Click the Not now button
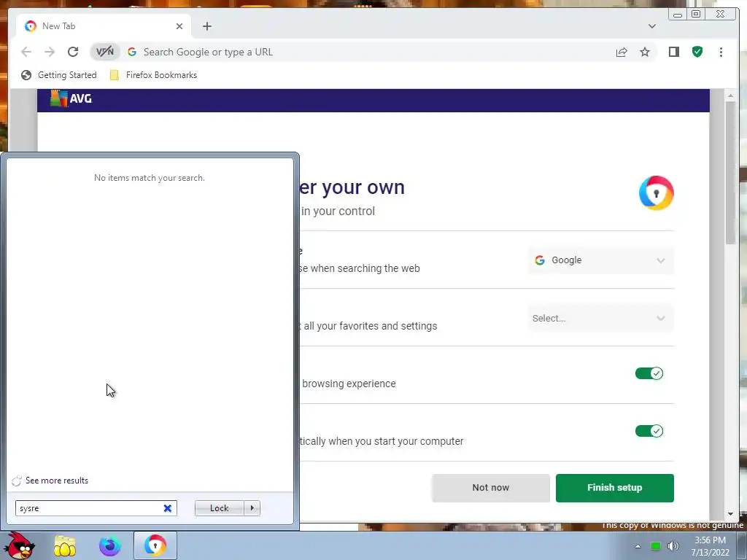747x560 pixels. tap(491, 488)
